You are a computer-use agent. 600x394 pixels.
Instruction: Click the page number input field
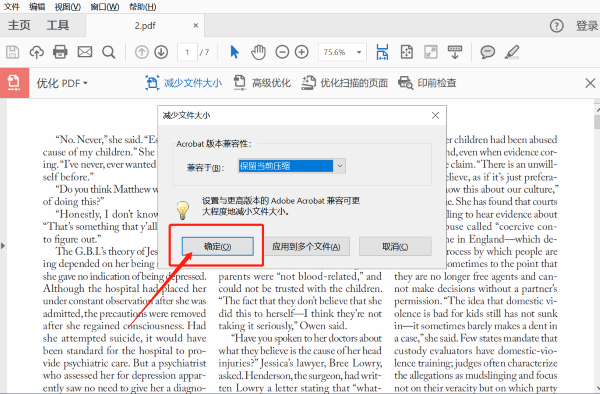click(x=187, y=52)
